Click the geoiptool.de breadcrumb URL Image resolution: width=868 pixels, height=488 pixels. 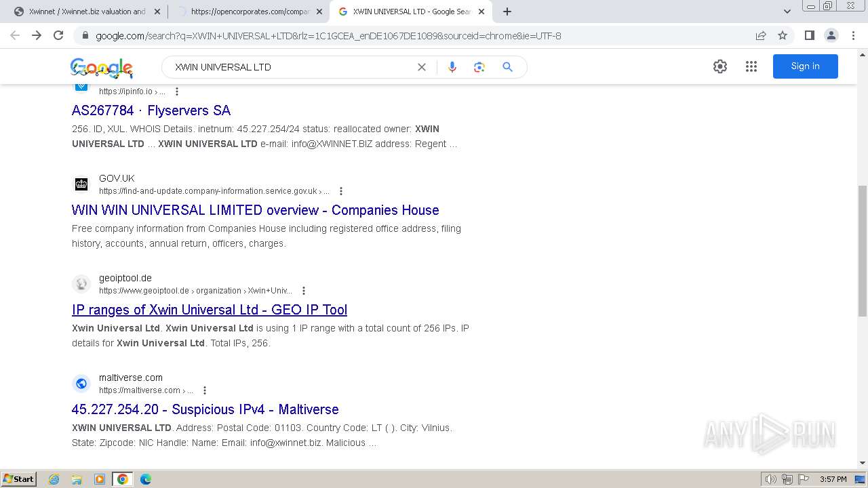point(195,291)
